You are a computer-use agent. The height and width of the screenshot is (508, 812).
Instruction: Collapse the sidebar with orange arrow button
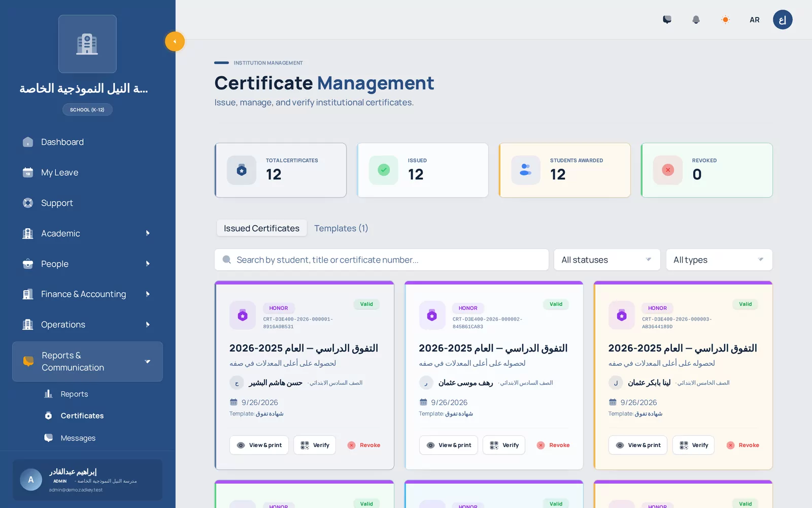175,42
